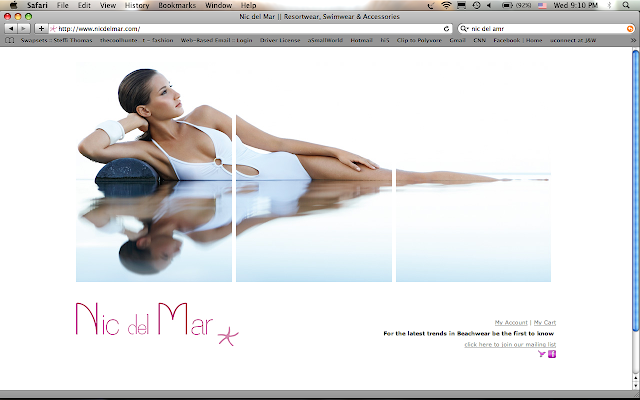The height and width of the screenshot is (400, 640).
Task: Open the 'uconnect at J&W' bookmark
Action: click(x=573, y=40)
